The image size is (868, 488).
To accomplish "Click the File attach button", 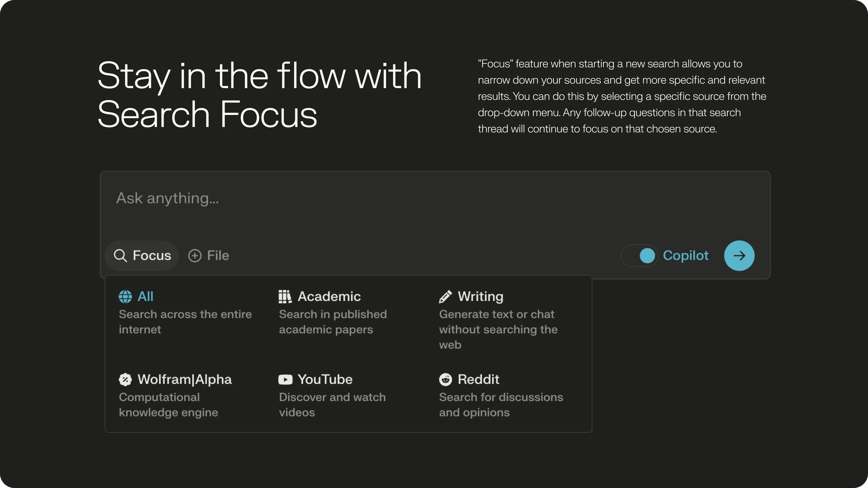I will (x=218, y=256).
